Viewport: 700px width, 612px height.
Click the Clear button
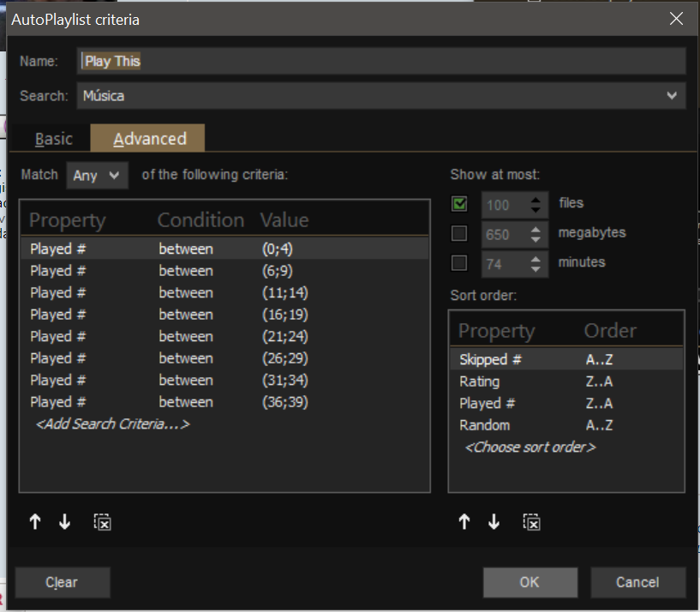pyautogui.click(x=62, y=582)
